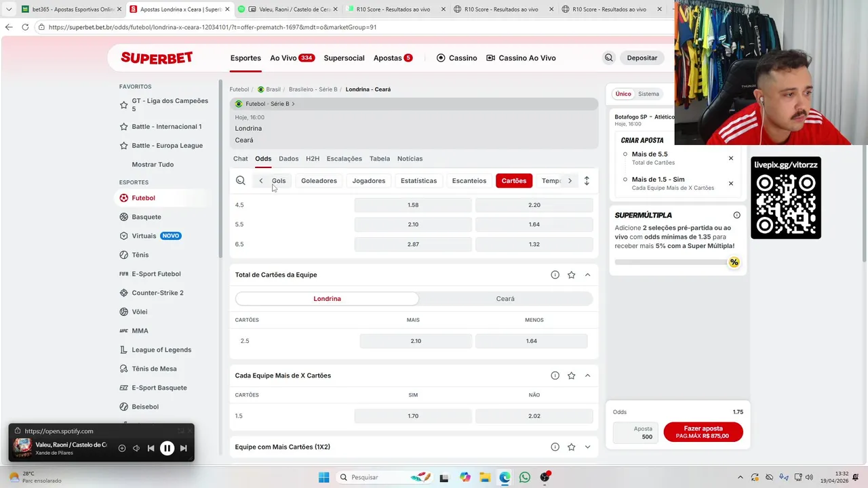Click the Depositar button
868x488 pixels.
point(642,58)
